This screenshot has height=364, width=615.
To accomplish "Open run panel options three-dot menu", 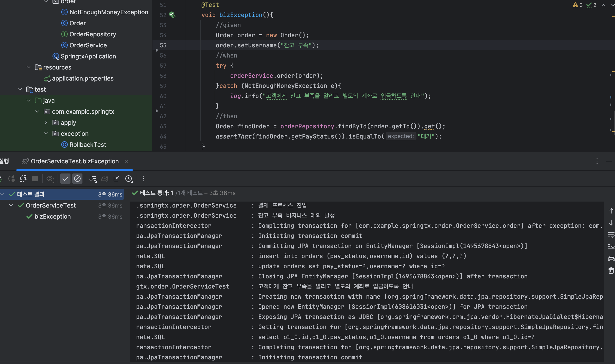I will (x=597, y=161).
